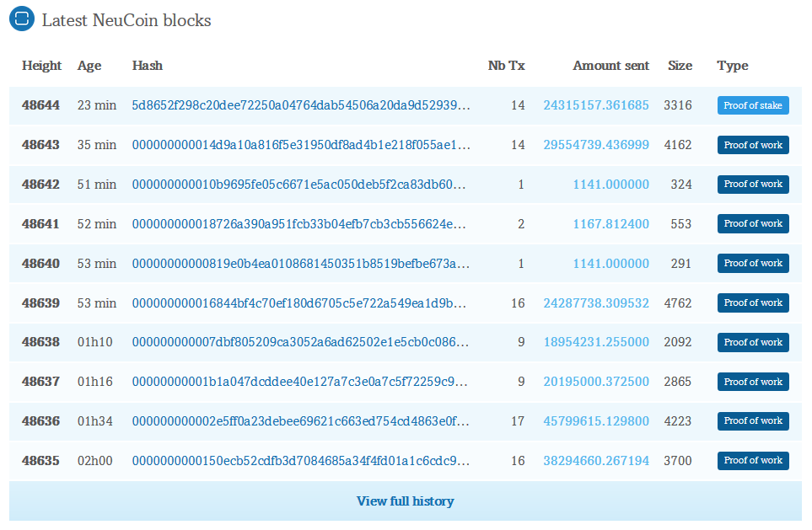The width and height of the screenshot is (812, 530).
Task: Click Proof of work badge for block 48635
Action: [753, 461]
